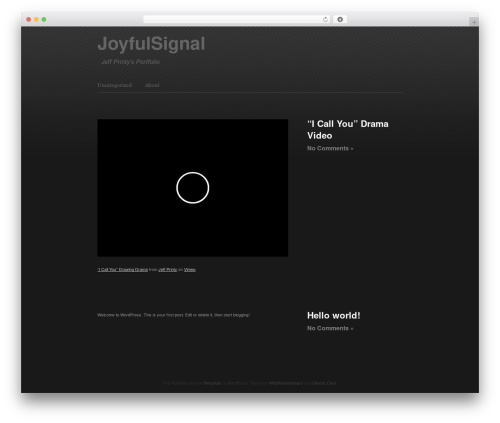Click the Jeff Printy's Portfolio tagline
Viewport: 500px width, 423px height.
tap(130, 62)
